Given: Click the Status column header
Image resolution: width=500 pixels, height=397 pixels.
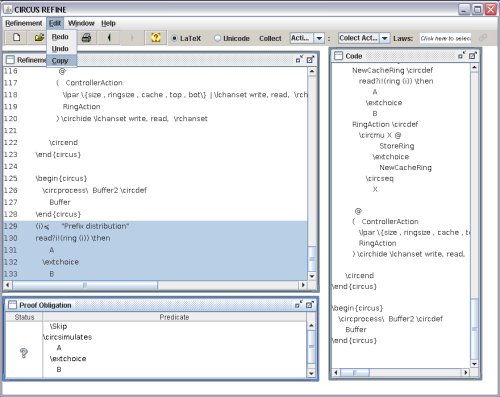Looking at the screenshot, I should tap(24, 317).
